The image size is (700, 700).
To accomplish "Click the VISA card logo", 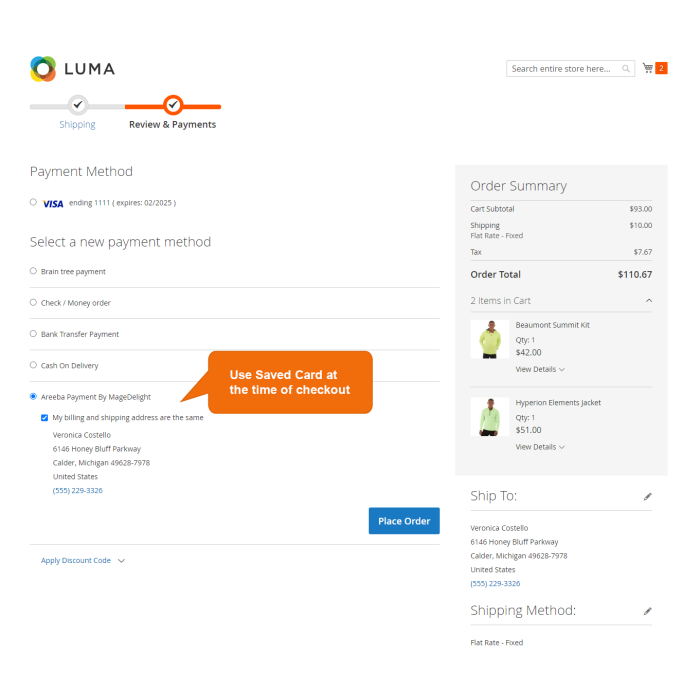I will tap(53, 204).
